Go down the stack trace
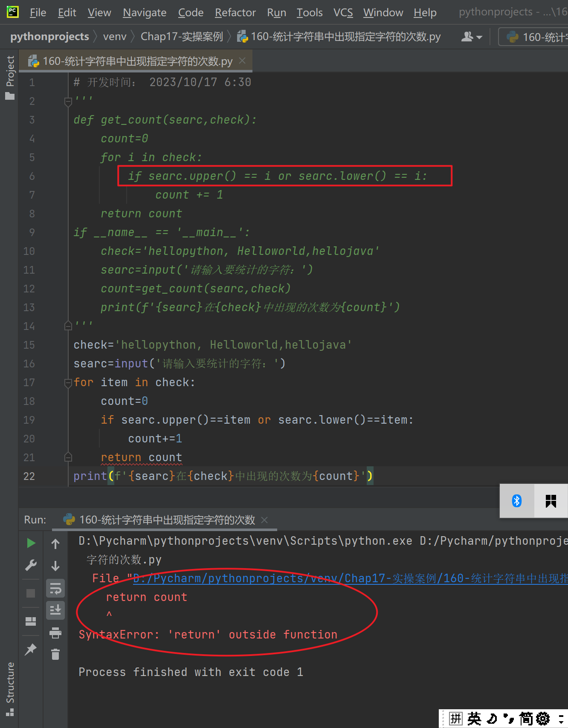The width and height of the screenshot is (568, 728). tap(55, 566)
